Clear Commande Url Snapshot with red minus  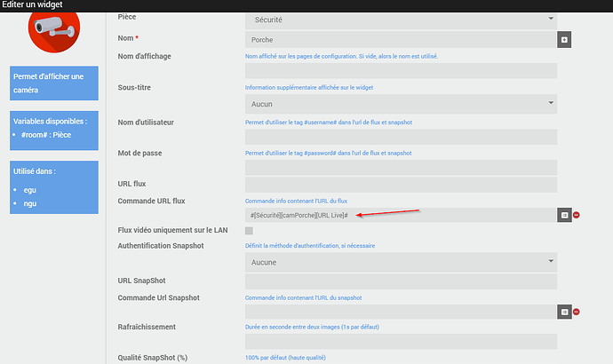coord(577,312)
